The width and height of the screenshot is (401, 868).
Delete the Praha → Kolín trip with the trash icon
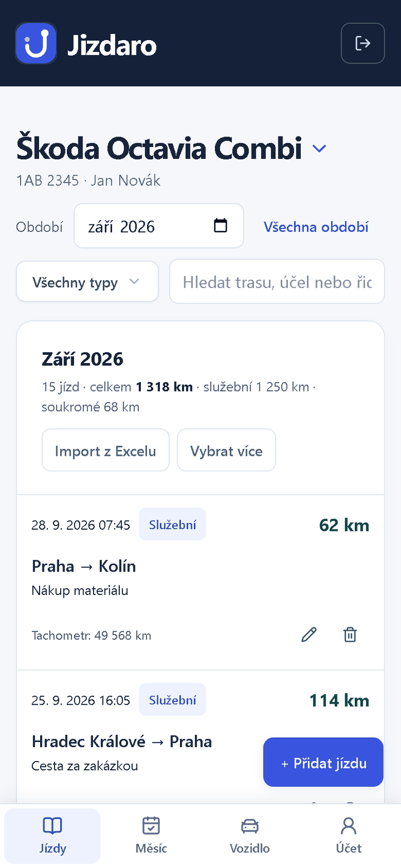tap(350, 635)
